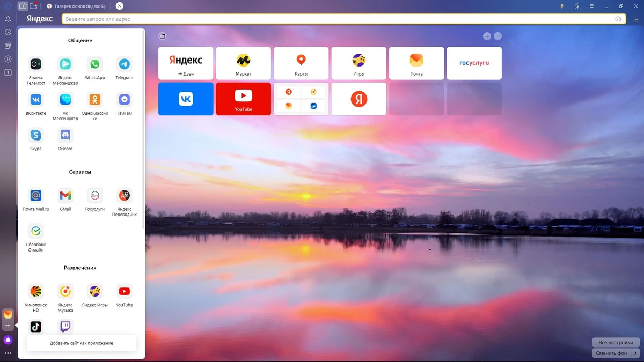Open history clock icon in sidebar
This screenshot has width=644, height=362.
[x=8, y=32]
